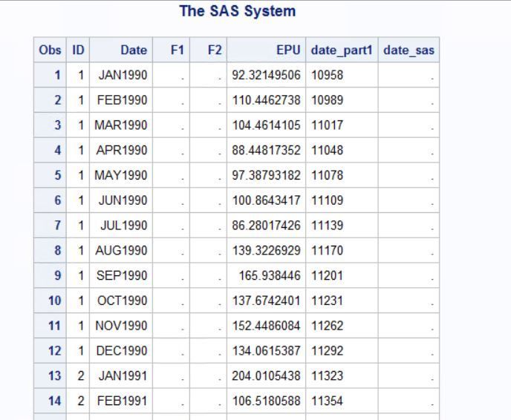
Task: Click EPU value 134.0615387
Action: click(x=266, y=351)
